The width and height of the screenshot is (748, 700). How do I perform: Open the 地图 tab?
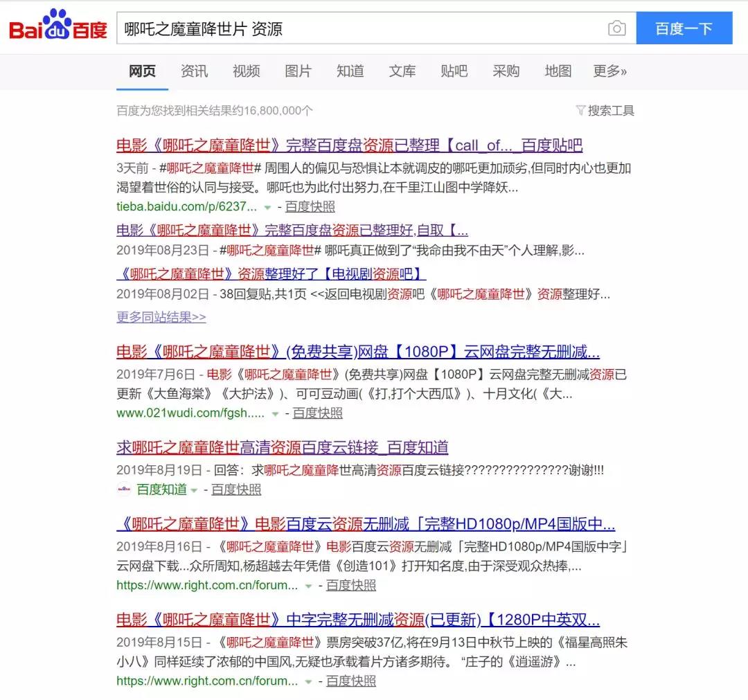558,71
